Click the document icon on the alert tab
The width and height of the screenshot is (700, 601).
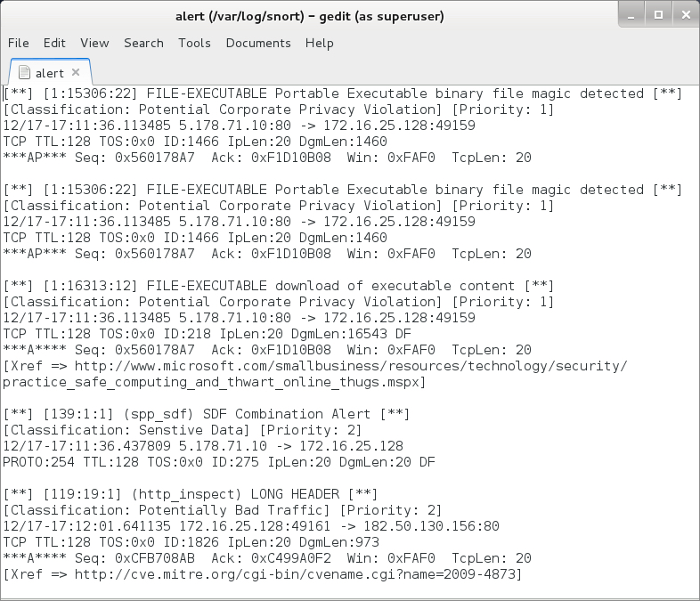coord(25,73)
